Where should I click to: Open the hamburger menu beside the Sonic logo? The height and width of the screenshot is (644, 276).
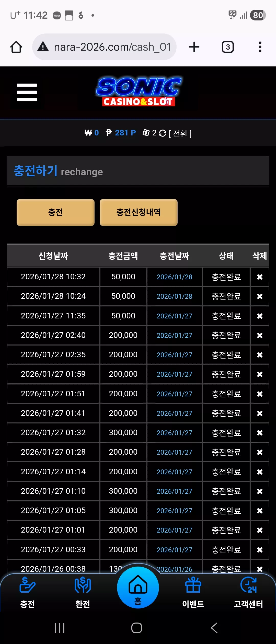click(x=27, y=92)
